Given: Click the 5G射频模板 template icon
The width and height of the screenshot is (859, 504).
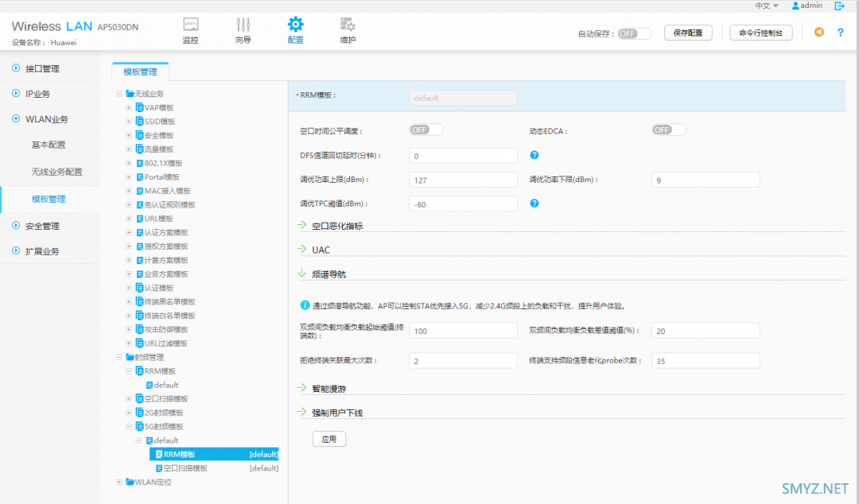Looking at the screenshot, I should coord(140,426).
